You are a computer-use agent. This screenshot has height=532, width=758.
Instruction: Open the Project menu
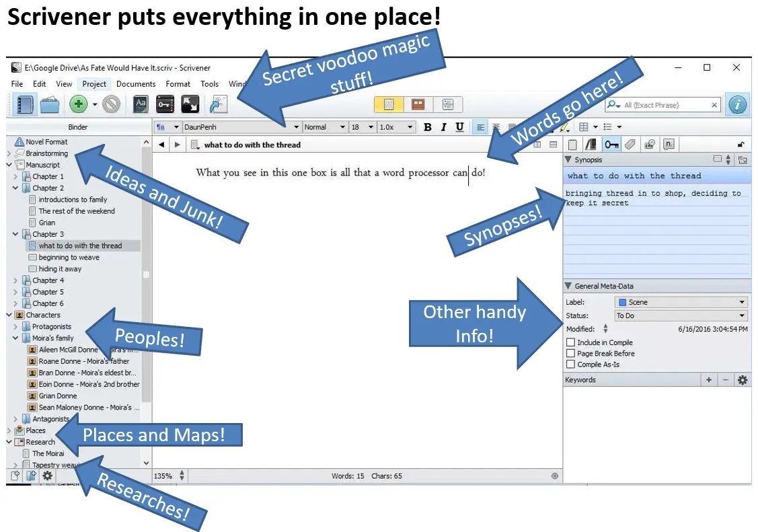[x=94, y=84]
